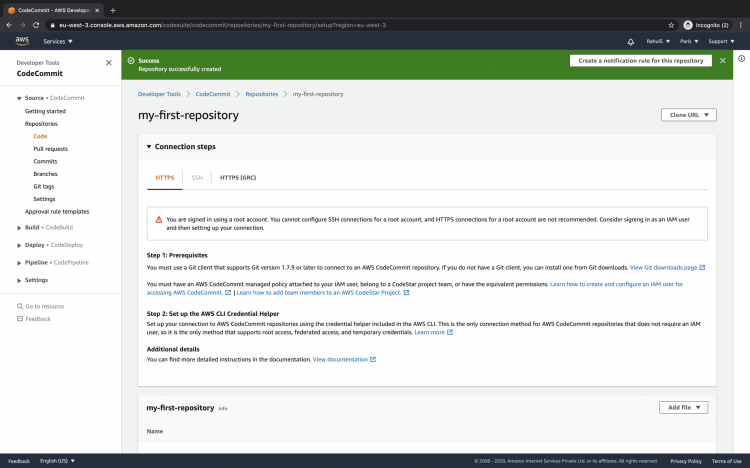Close the CodeCommit browser tab
This screenshot has width=750, height=468.
[x=97, y=10]
